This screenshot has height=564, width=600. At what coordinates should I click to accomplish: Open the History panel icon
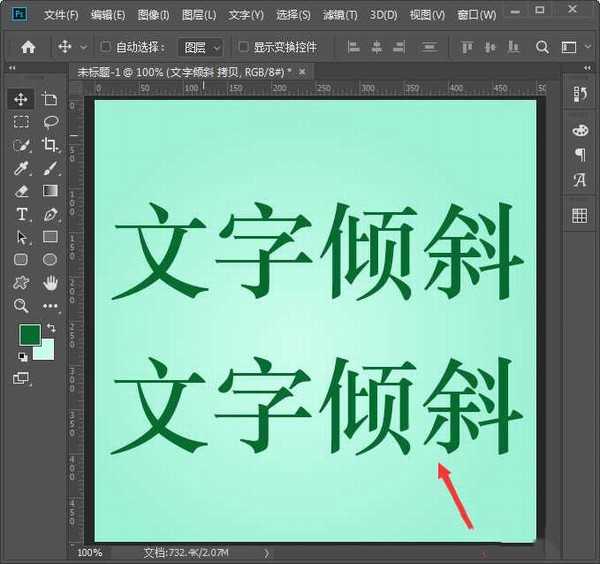click(x=579, y=94)
